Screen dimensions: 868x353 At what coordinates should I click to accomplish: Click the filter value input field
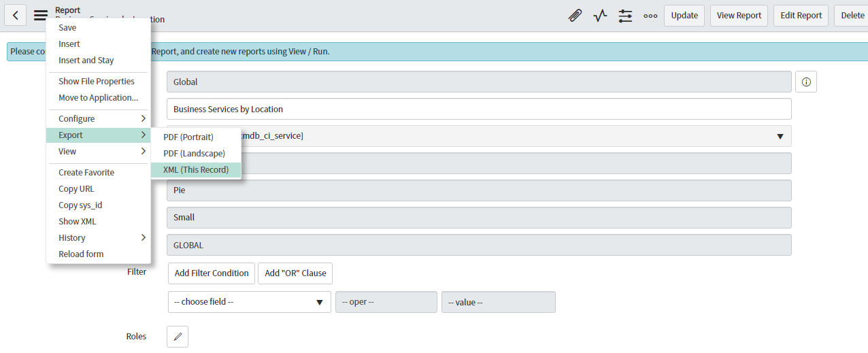pyautogui.click(x=499, y=302)
